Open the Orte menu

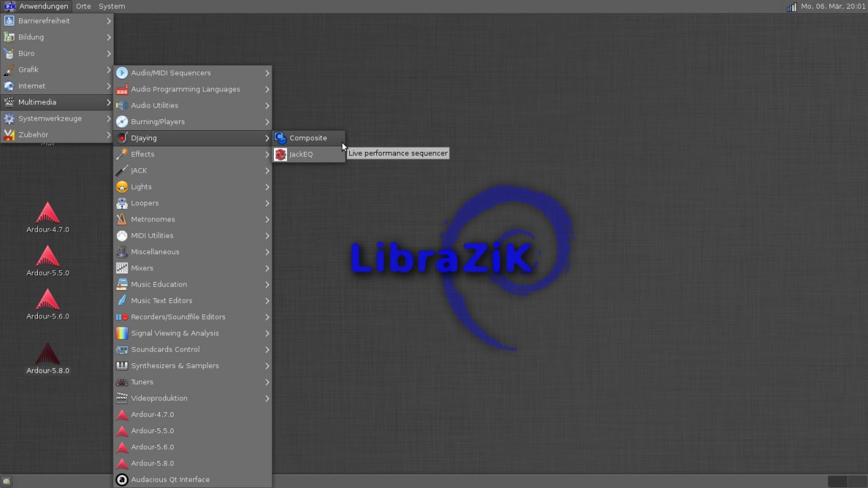[83, 6]
